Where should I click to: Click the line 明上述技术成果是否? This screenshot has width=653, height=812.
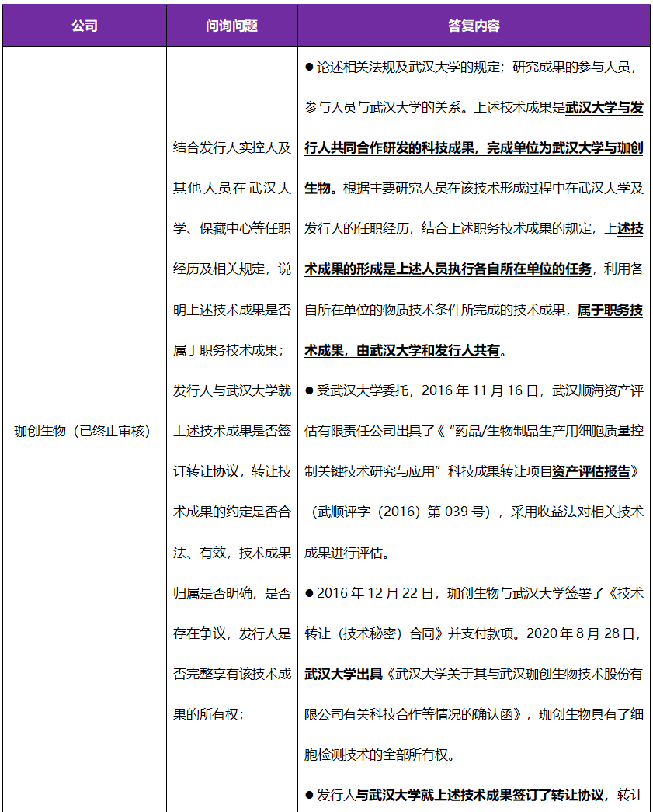(x=232, y=310)
